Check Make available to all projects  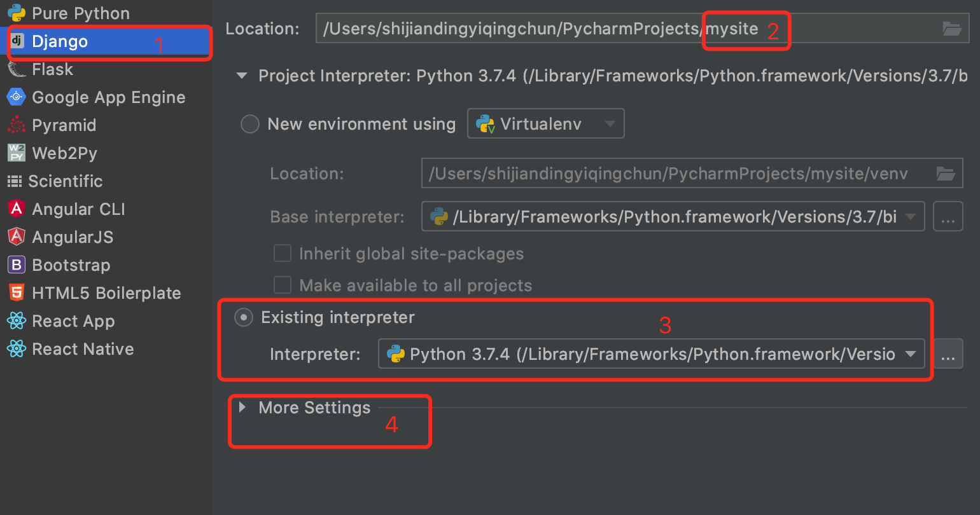(283, 285)
